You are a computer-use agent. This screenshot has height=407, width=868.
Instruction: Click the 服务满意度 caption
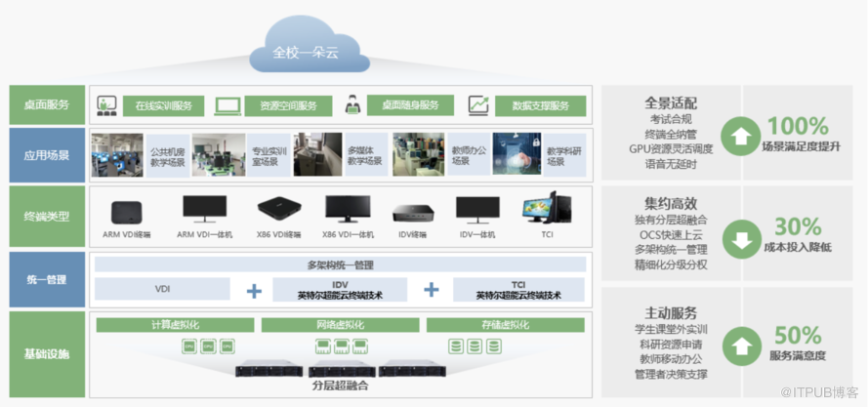point(798,356)
